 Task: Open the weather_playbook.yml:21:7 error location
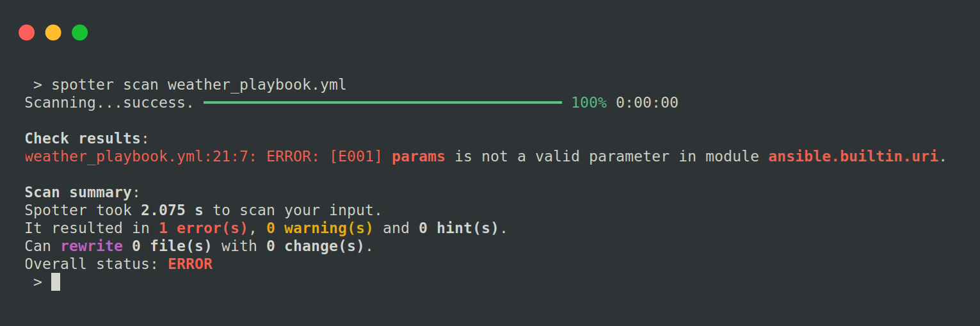pyautogui.click(x=141, y=156)
